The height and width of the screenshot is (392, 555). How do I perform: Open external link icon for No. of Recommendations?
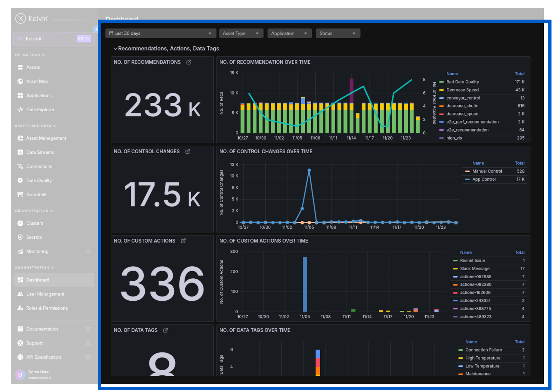pyautogui.click(x=189, y=62)
